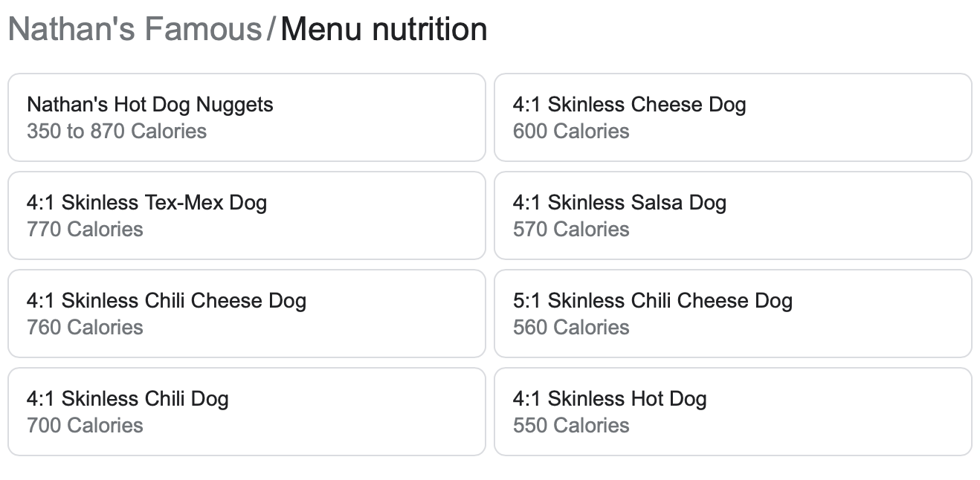This screenshot has height=480, width=980.
Task: Click the 600 Calories label
Action: pos(571,132)
